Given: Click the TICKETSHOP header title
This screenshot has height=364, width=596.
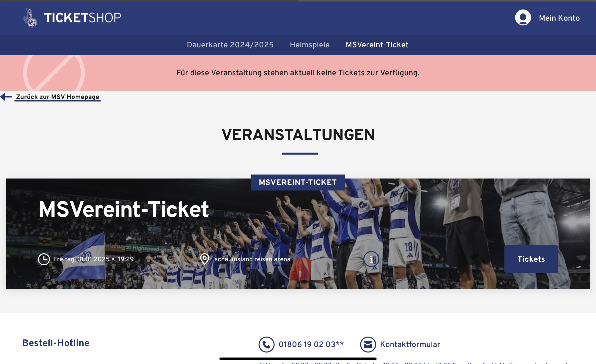Looking at the screenshot, I should pyautogui.click(x=82, y=18).
